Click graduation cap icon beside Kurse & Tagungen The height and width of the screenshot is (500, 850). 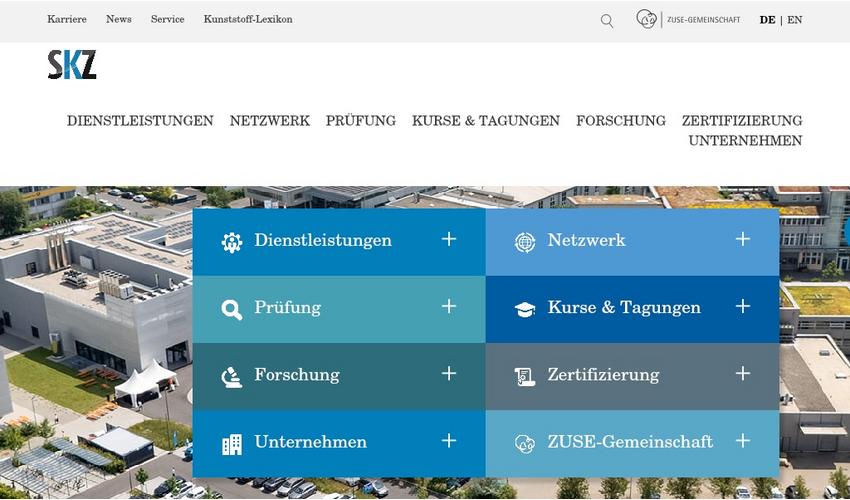click(525, 310)
